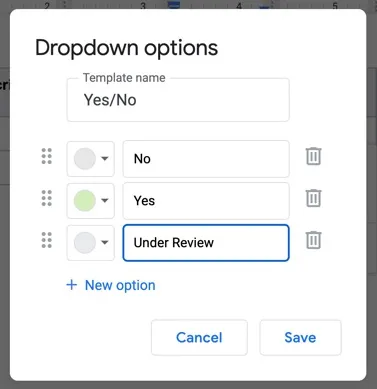Click the drag handle beside the "Yes" option

47,198
